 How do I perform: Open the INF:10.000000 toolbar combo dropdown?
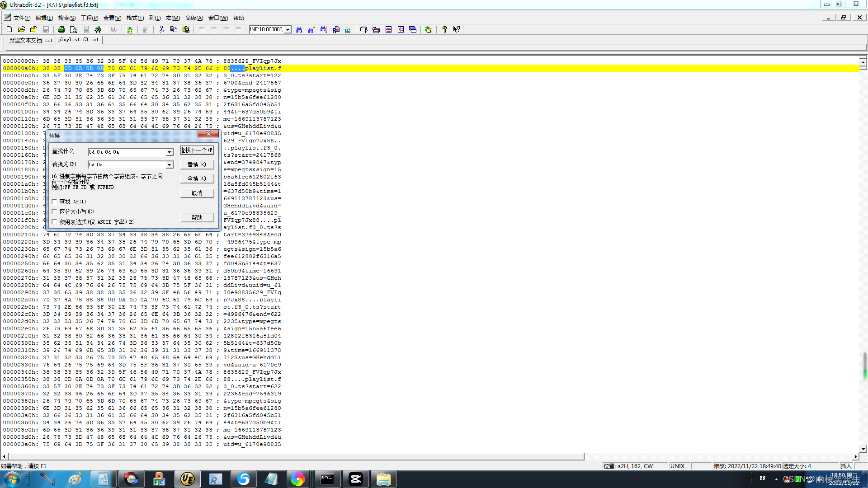pos(288,29)
